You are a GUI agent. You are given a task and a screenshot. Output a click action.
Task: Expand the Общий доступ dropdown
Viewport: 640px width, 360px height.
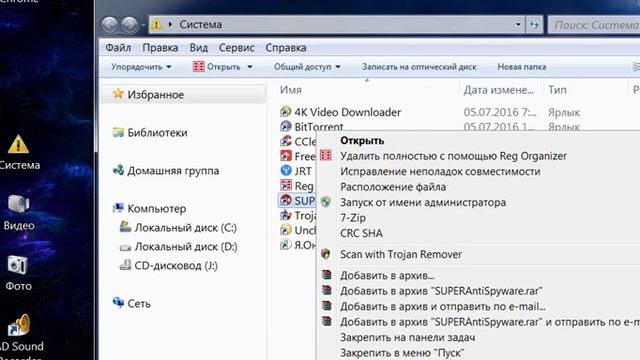[x=307, y=67]
